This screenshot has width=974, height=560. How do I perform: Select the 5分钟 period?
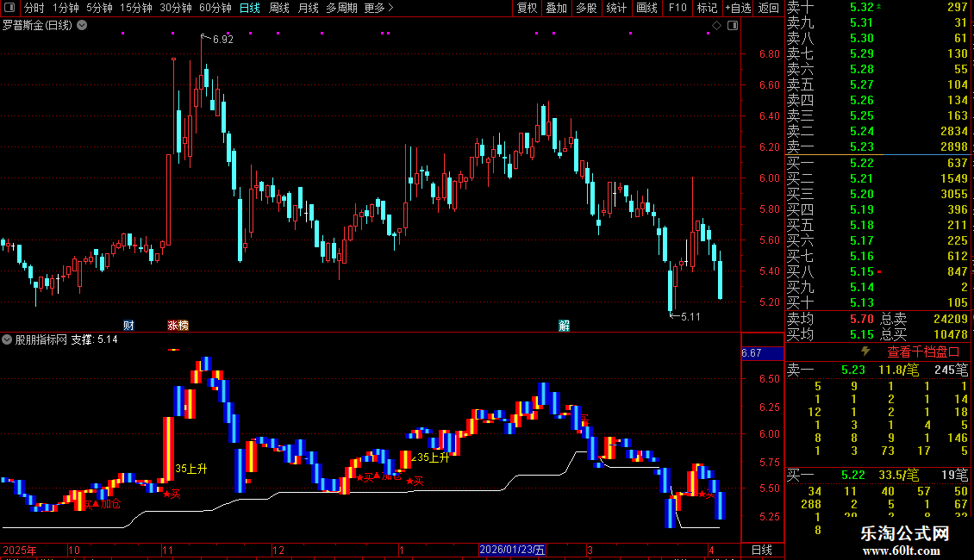pyautogui.click(x=99, y=8)
